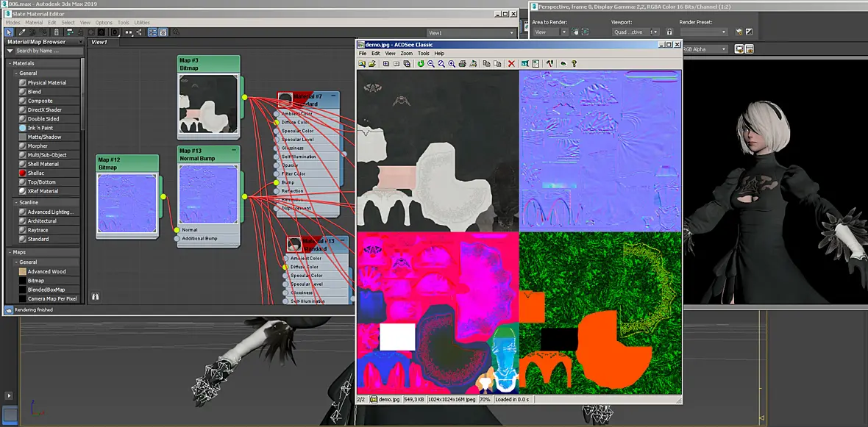Select the View1 tab in Slate

point(99,42)
